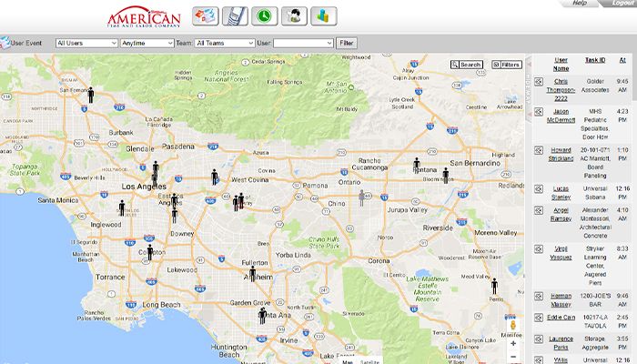637x364 pixels.
Task: Click the User Event icon
Action: click(x=5, y=43)
